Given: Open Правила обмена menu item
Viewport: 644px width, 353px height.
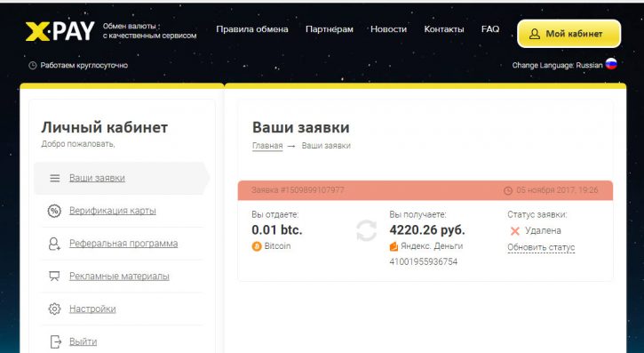Looking at the screenshot, I should click(252, 29).
